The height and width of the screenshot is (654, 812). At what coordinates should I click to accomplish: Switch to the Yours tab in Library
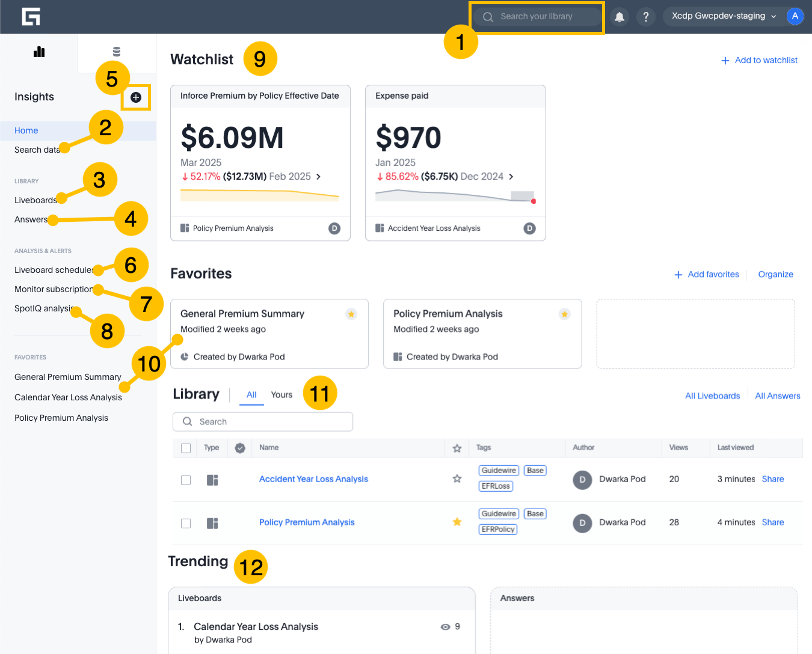coord(281,395)
